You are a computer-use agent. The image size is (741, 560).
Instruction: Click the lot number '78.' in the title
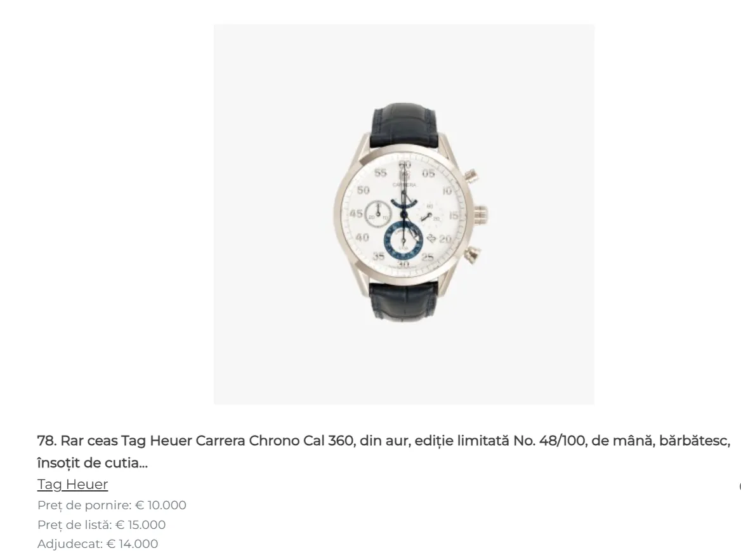(x=47, y=441)
